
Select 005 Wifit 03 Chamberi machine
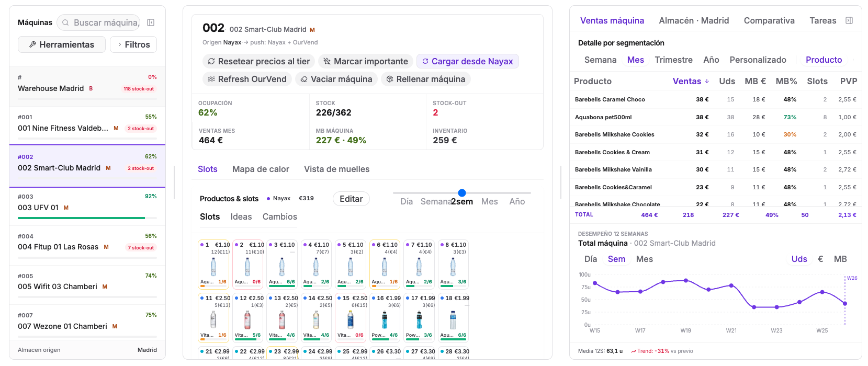pos(87,285)
